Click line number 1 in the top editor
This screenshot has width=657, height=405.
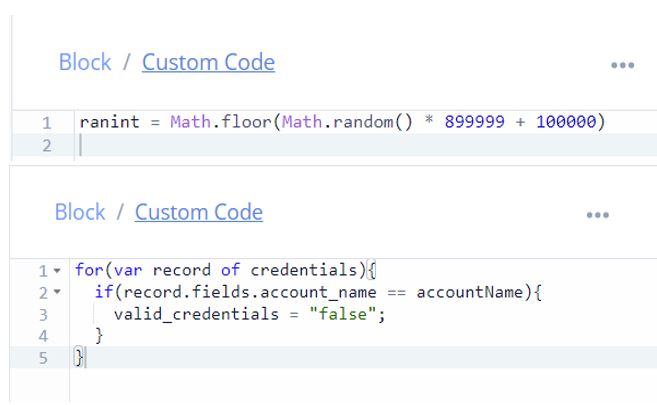click(46, 124)
